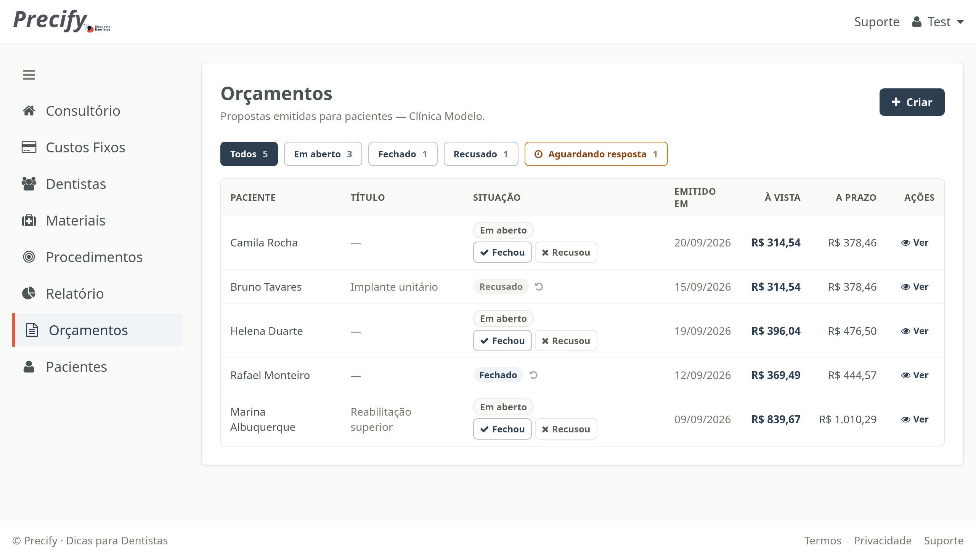Expand the Test user dropdown
The width and height of the screenshot is (976, 560).
coord(937,22)
